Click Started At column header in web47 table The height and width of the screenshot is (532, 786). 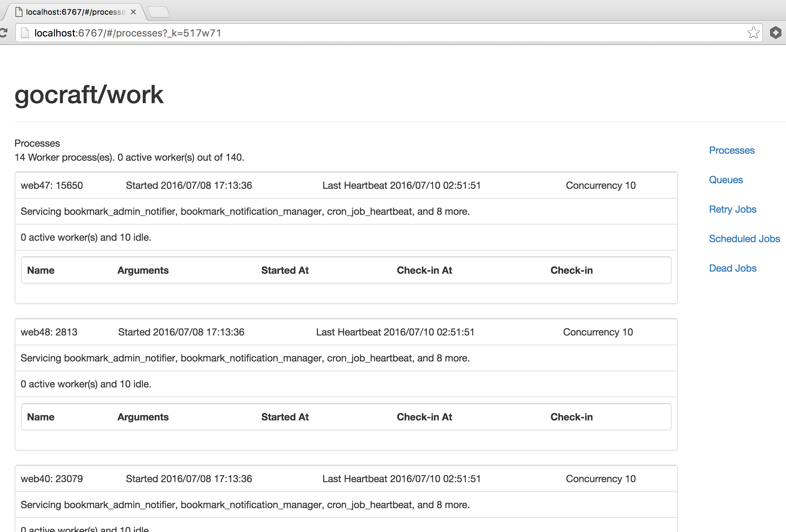pos(285,270)
